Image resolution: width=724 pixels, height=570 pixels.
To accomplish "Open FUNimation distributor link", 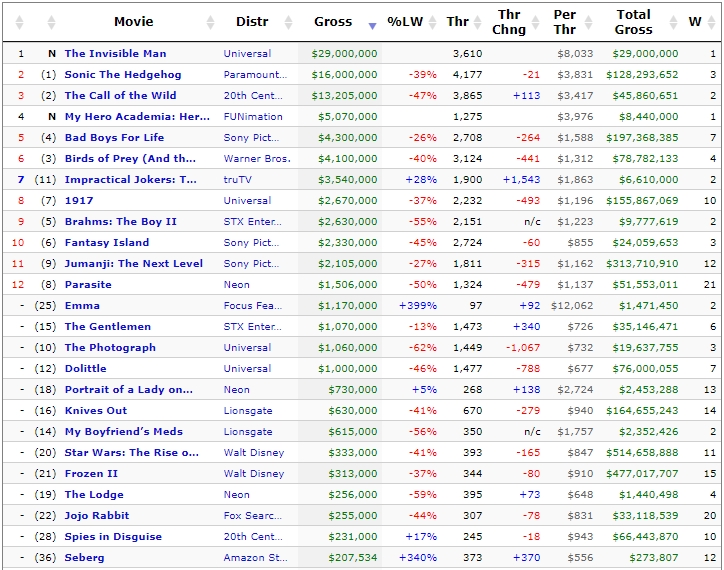I will click(253, 117).
